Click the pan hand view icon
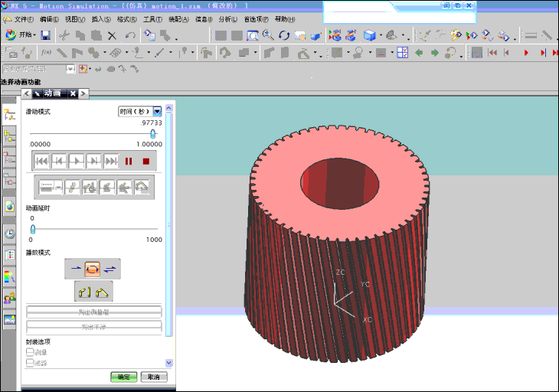The image size is (559, 392). pyautogui.click(x=300, y=35)
